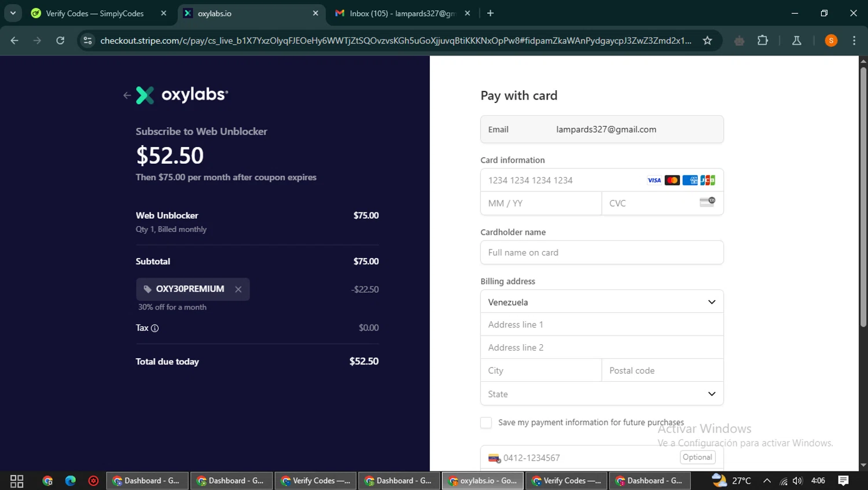The height and width of the screenshot is (490, 868).
Task: Focus the Address line 1 field
Action: pos(602,325)
